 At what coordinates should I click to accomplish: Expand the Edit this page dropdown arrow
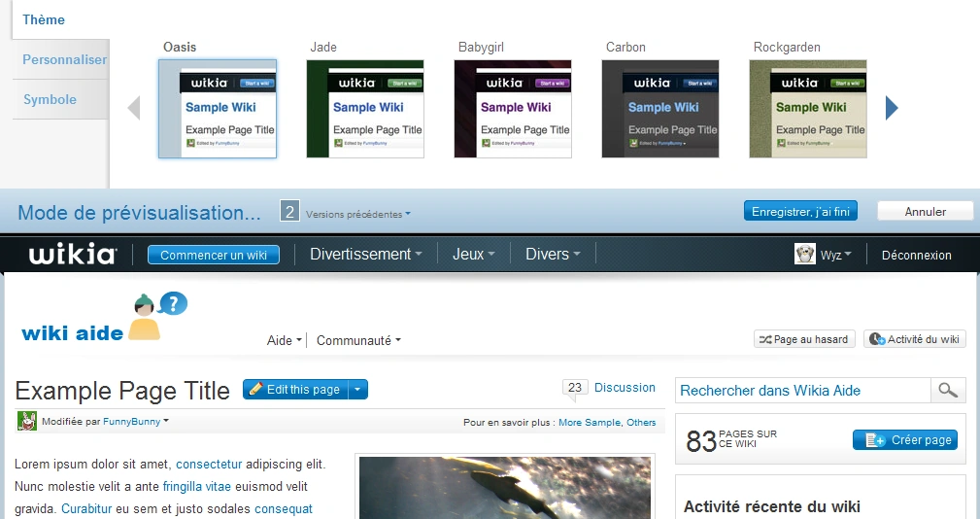coord(358,390)
